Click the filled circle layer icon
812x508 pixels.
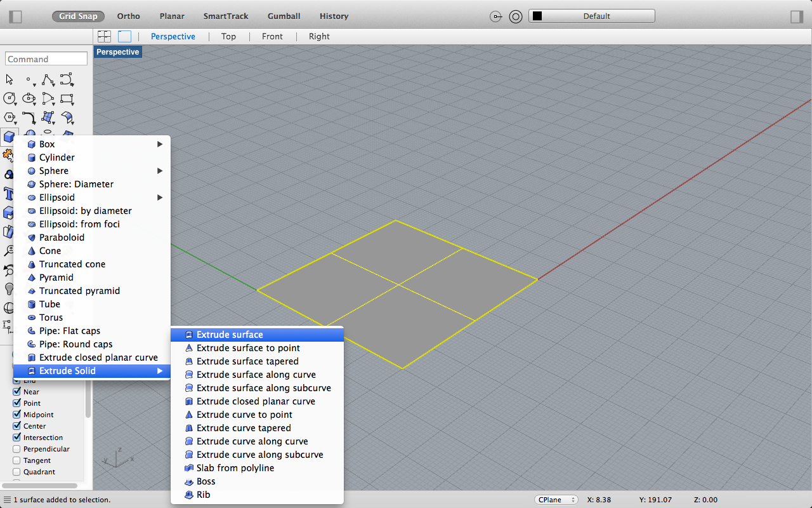[x=516, y=17]
